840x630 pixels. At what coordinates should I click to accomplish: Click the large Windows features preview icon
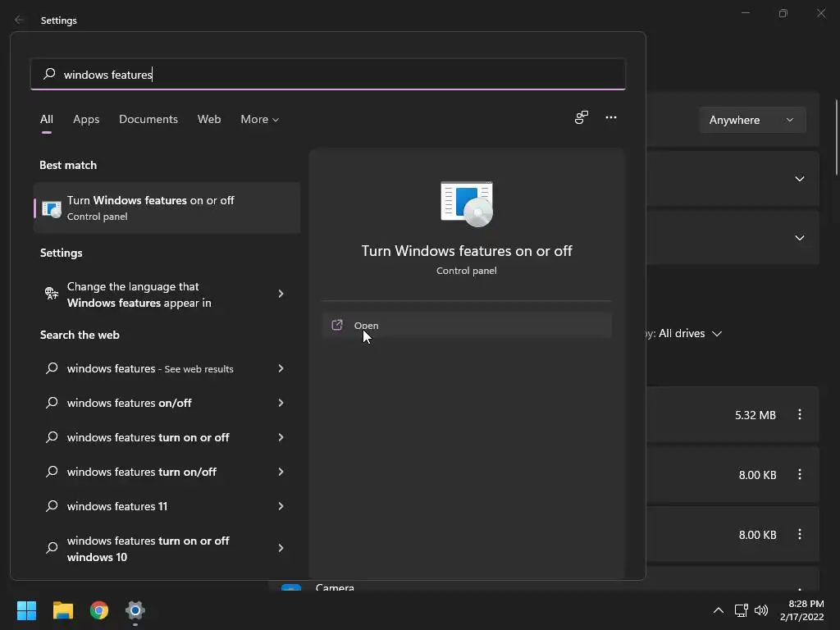click(x=467, y=204)
